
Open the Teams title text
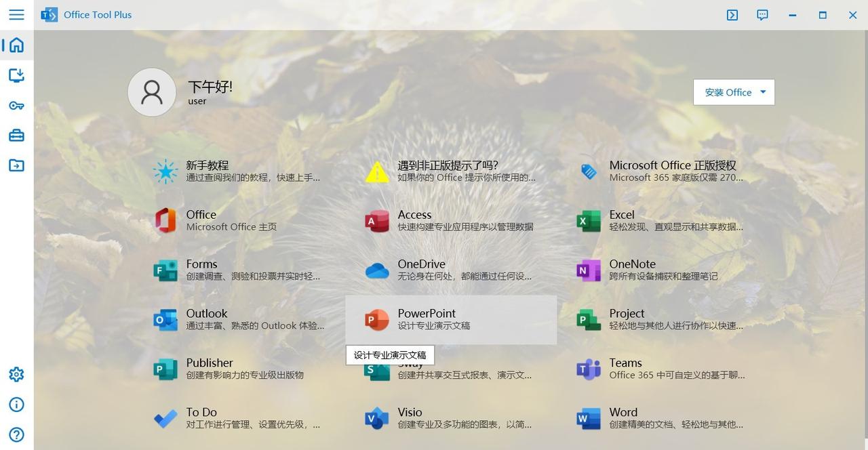pyautogui.click(x=626, y=363)
